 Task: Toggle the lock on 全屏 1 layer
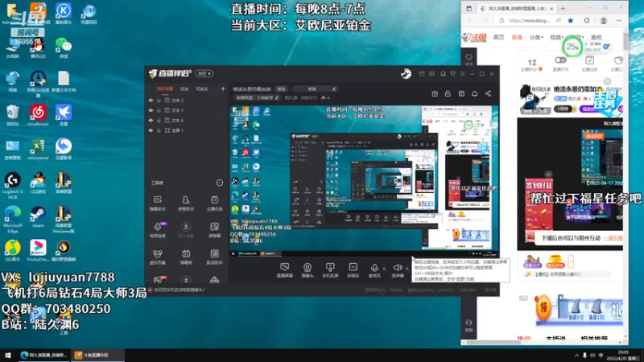[x=159, y=130]
